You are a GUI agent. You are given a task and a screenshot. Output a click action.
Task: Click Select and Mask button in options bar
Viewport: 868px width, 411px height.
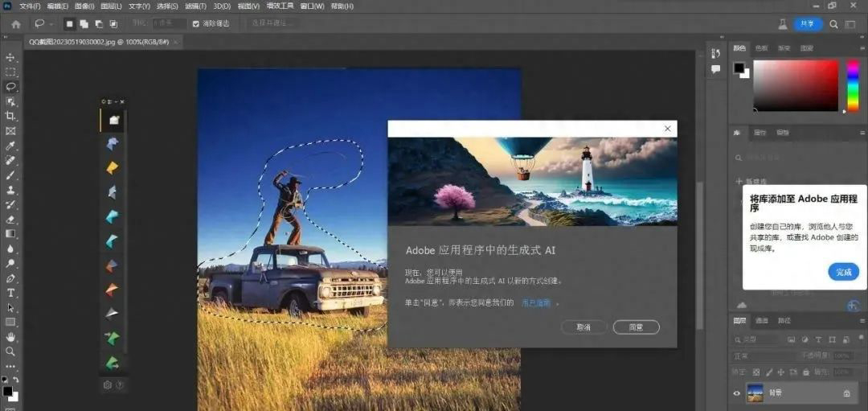pyautogui.click(x=273, y=23)
